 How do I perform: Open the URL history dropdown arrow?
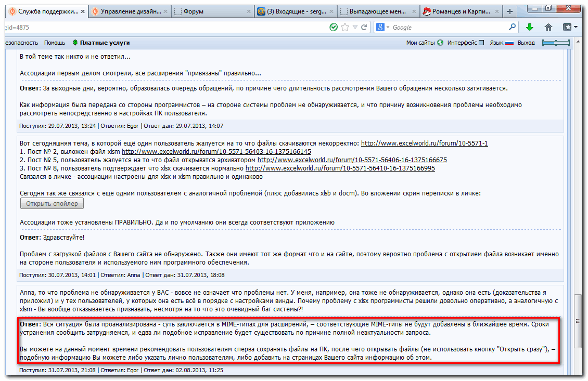(355, 27)
